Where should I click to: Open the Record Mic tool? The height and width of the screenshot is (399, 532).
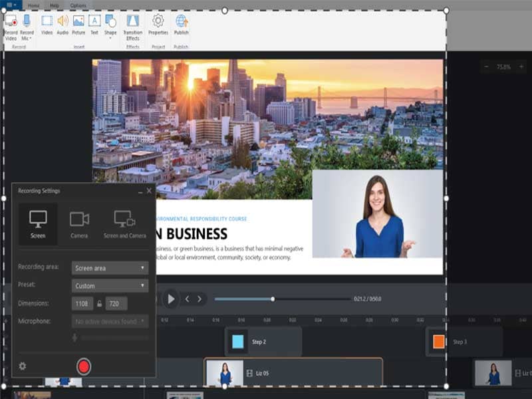click(x=27, y=27)
